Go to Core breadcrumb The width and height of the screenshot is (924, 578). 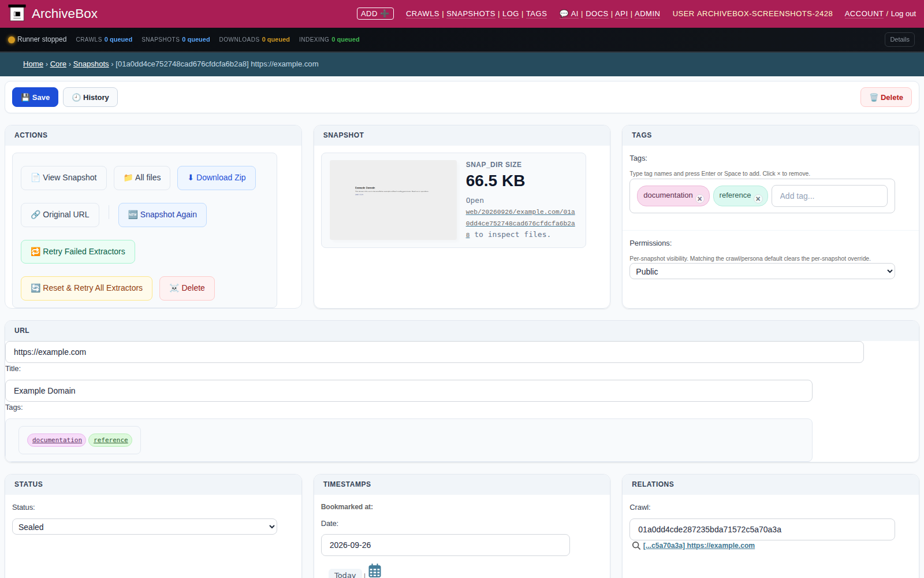(58, 64)
